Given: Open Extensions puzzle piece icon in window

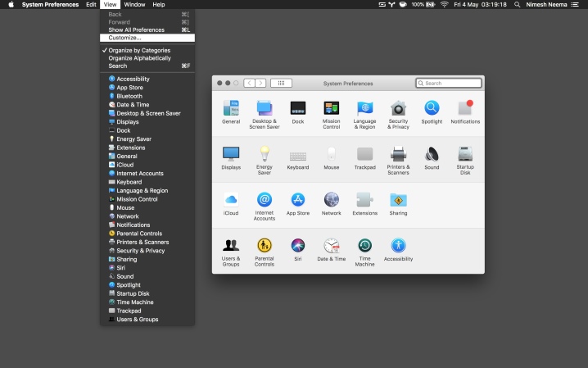Looking at the screenshot, I should [x=364, y=199].
